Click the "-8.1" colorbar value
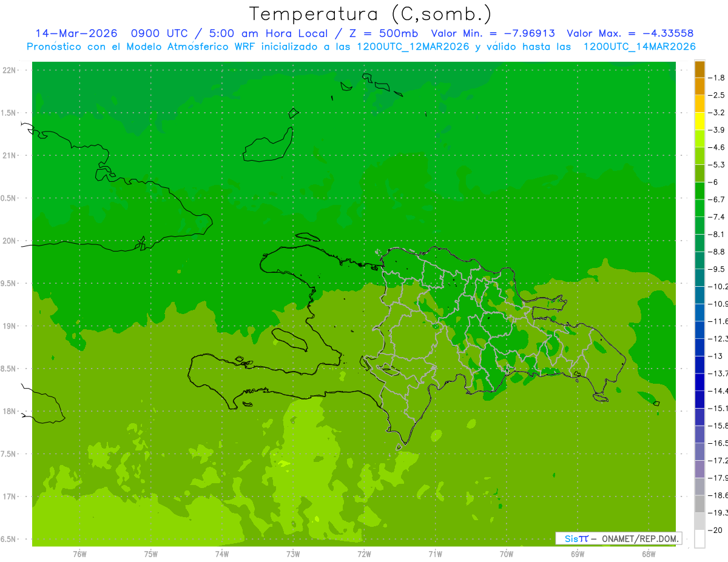This screenshot has width=728, height=562. (x=717, y=234)
